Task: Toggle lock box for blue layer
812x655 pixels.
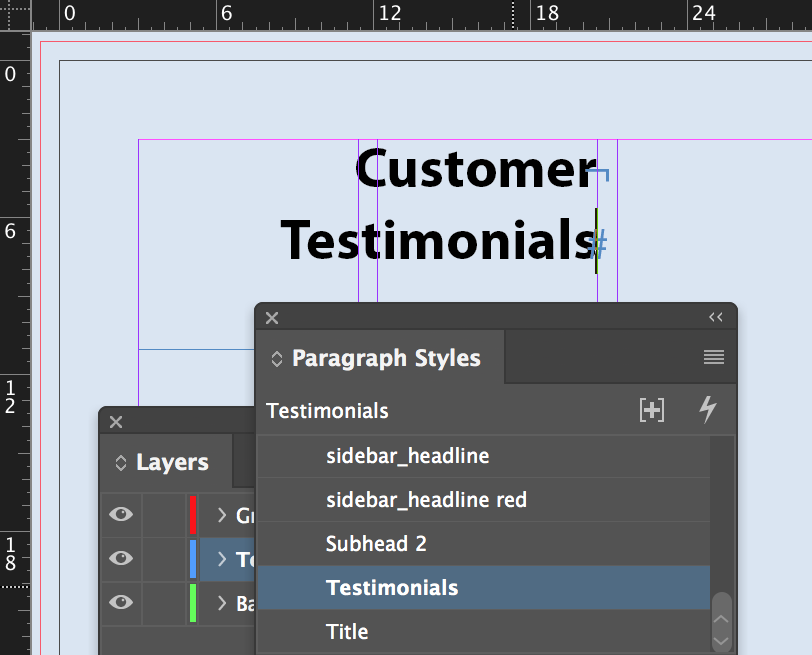Action: click(164, 559)
